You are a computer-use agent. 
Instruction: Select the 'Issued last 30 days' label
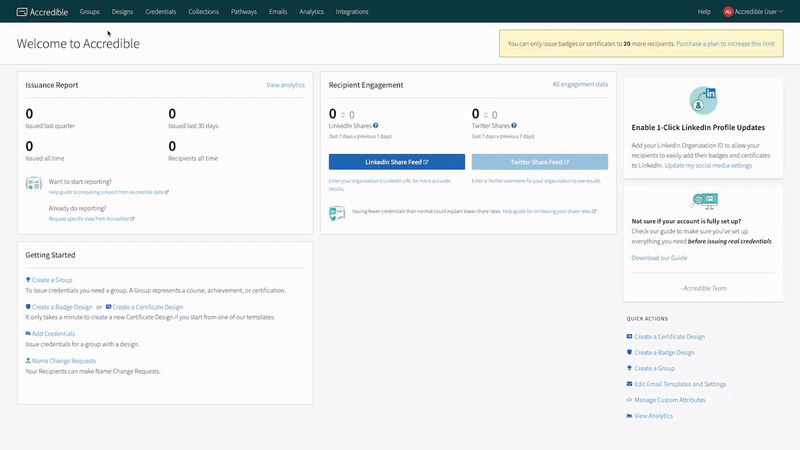coord(193,126)
